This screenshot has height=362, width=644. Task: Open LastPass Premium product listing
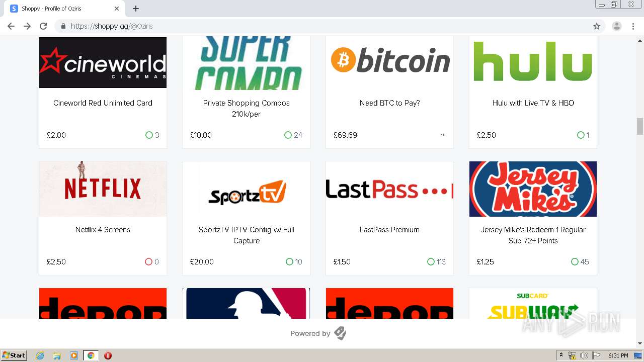(x=389, y=230)
